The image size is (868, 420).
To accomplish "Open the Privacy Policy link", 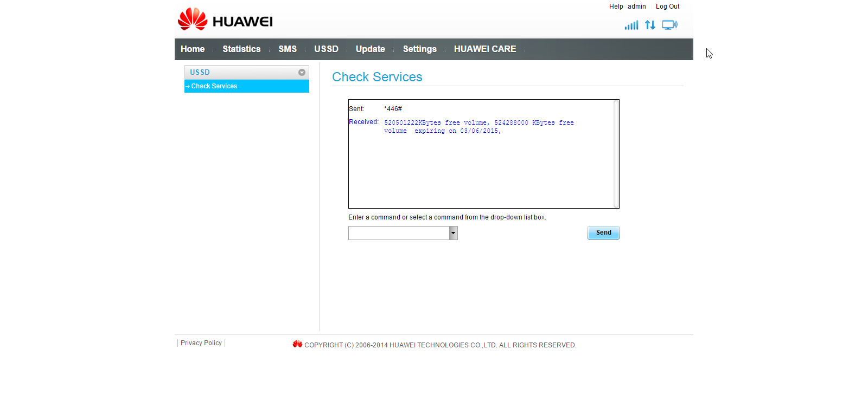I will [201, 343].
